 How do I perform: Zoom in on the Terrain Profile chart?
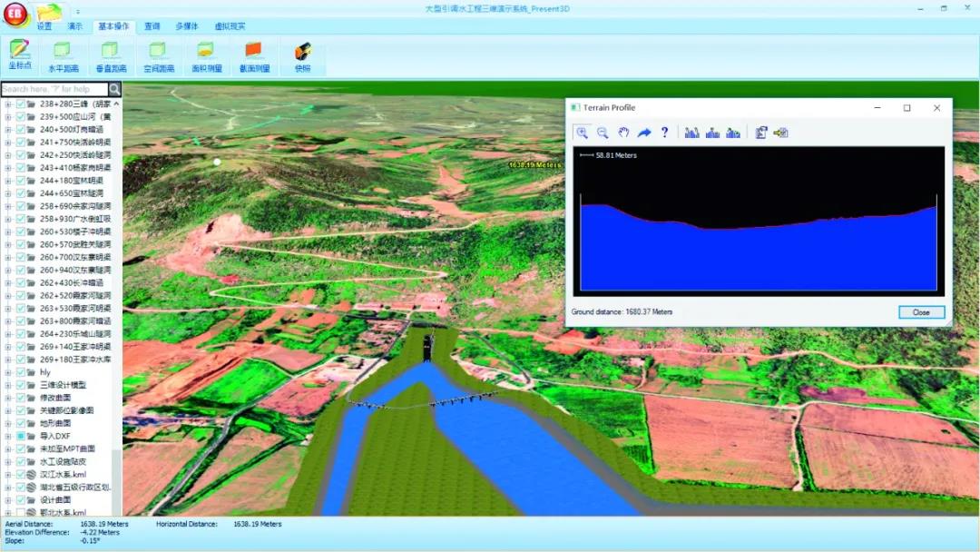coord(582,133)
